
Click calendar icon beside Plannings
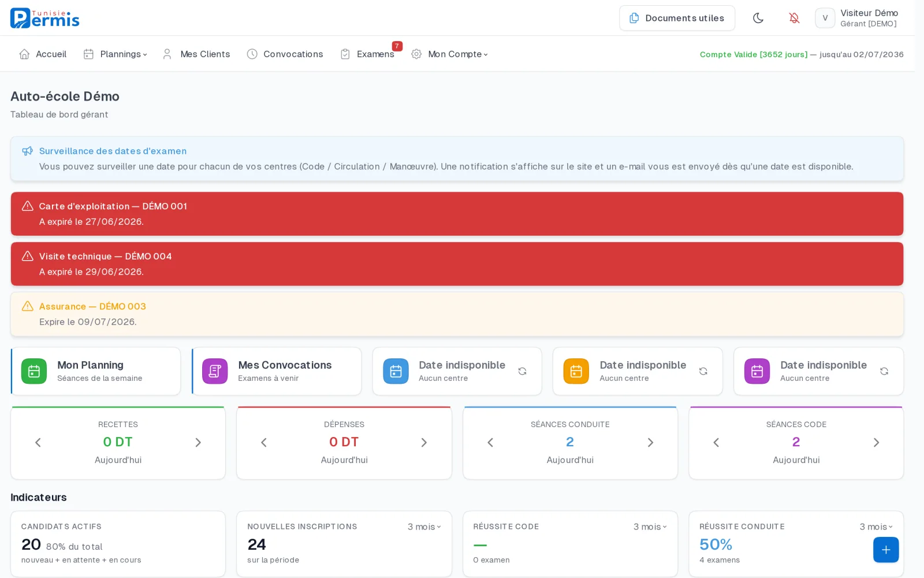click(x=88, y=54)
